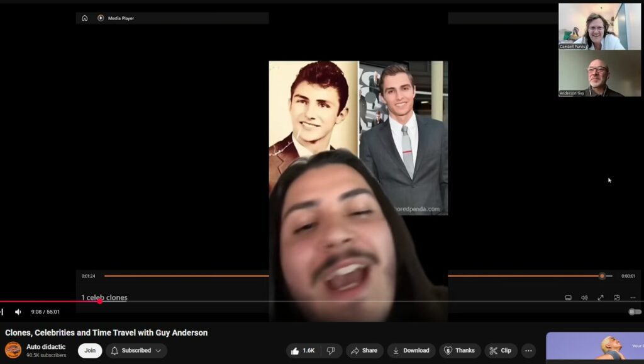This screenshot has height=364, width=644.
Task: Skip to the next YouTube video
Action: tap(2, 312)
